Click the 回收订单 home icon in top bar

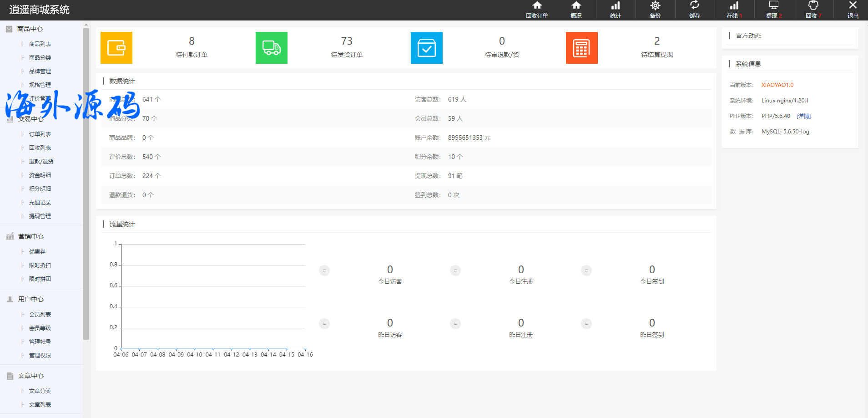pyautogui.click(x=537, y=6)
